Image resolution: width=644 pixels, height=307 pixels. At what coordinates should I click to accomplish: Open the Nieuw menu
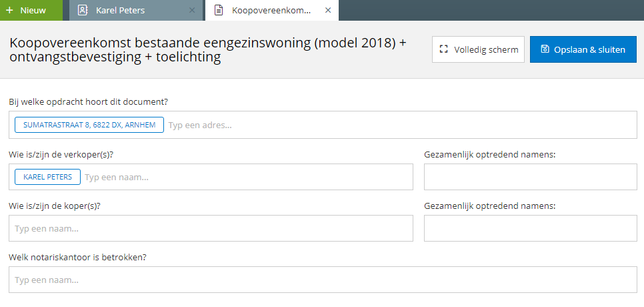31,10
